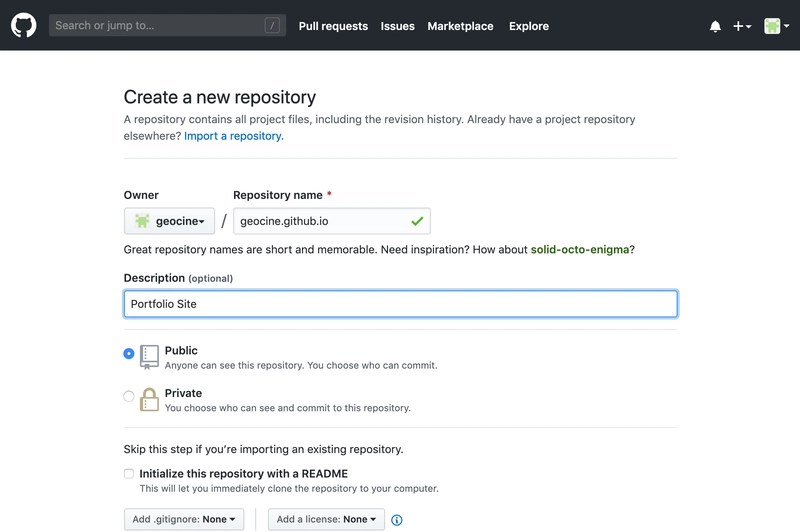
Task: Click the Description (optional) label
Action: [x=178, y=278]
